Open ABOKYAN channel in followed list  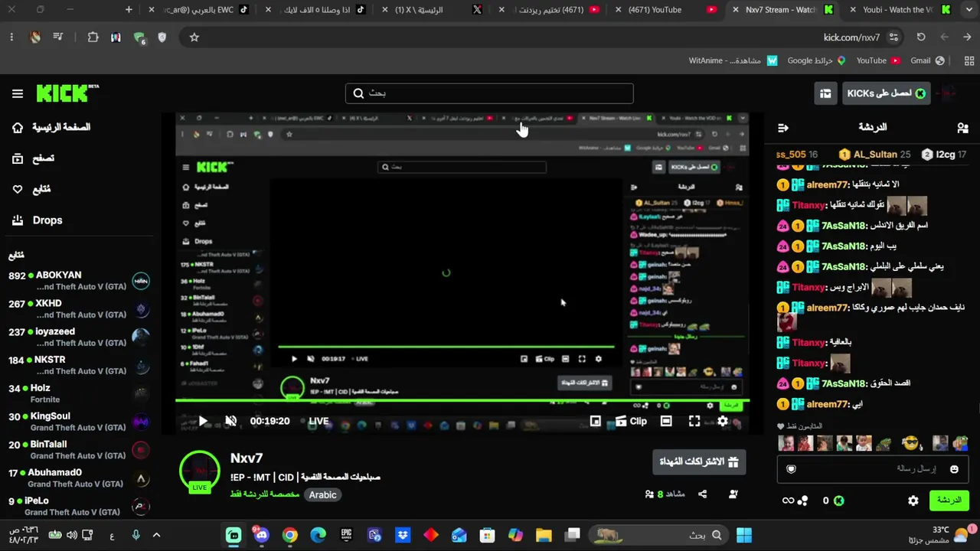[x=79, y=281]
